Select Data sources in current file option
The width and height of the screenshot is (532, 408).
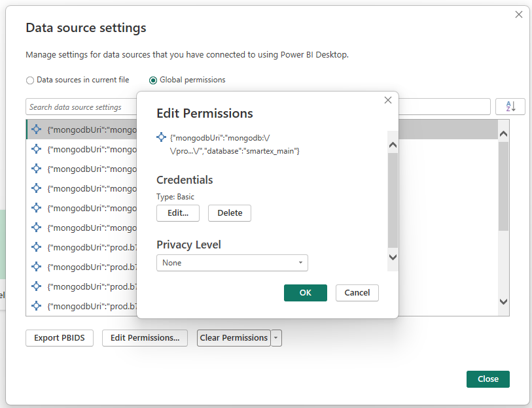(x=30, y=80)
